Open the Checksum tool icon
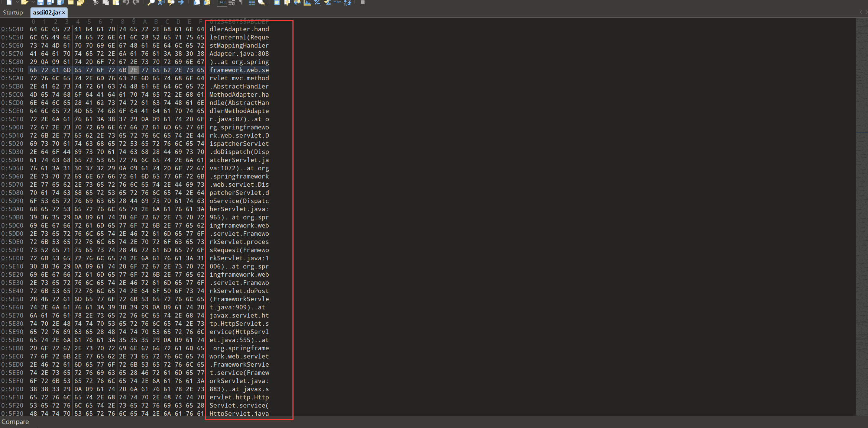 coord(327,2)
